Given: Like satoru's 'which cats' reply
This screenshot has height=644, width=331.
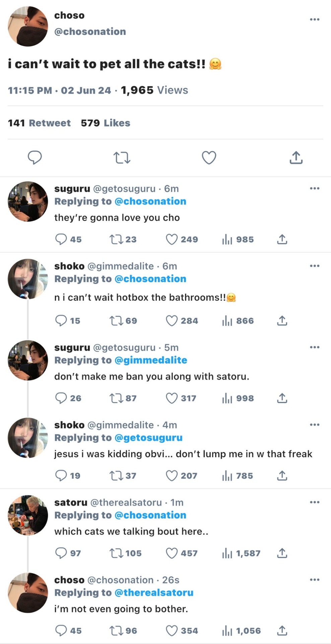Looking at the screenshot, I should (x=172, y=553).
